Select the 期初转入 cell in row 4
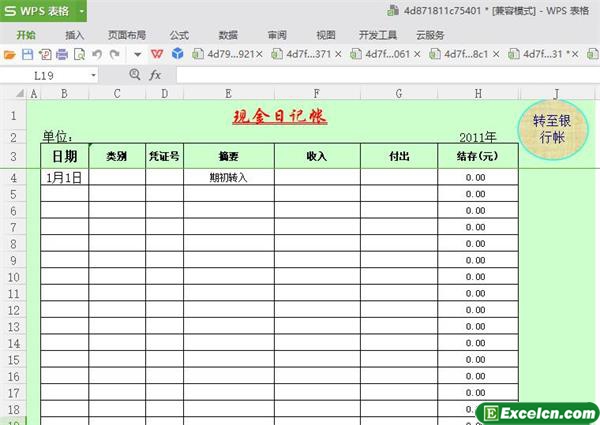The height and width of the screenshot is (425, 600). pyautogui.click(x=228, y=177)
